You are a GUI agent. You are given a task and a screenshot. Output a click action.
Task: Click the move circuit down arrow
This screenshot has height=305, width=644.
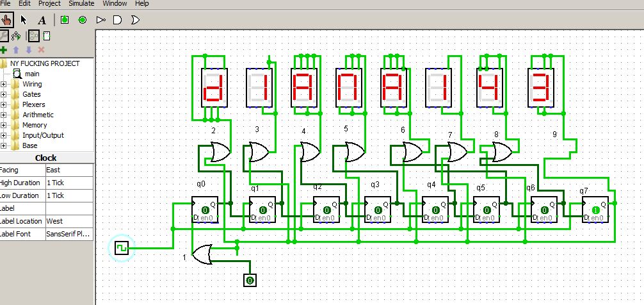tap(28, 50)
